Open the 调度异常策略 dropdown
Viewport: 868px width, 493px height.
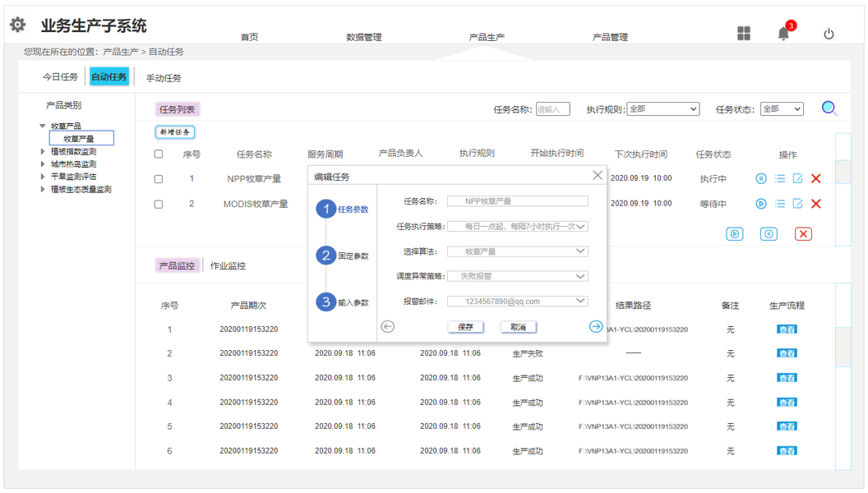tap(518, 276)
